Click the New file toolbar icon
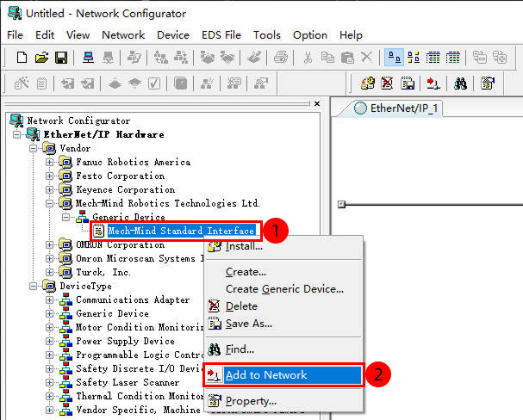Viewport: 523px width, 420px height. point(22,58)
